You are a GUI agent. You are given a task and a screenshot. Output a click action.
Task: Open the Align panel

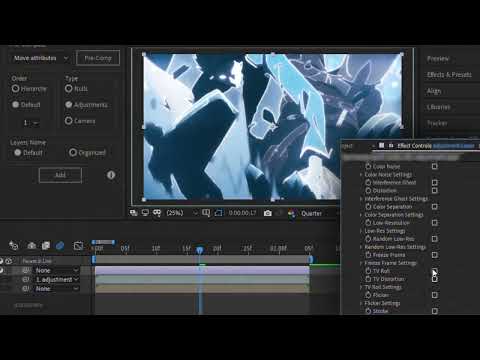pyautogui.click(x=434, y=91)
